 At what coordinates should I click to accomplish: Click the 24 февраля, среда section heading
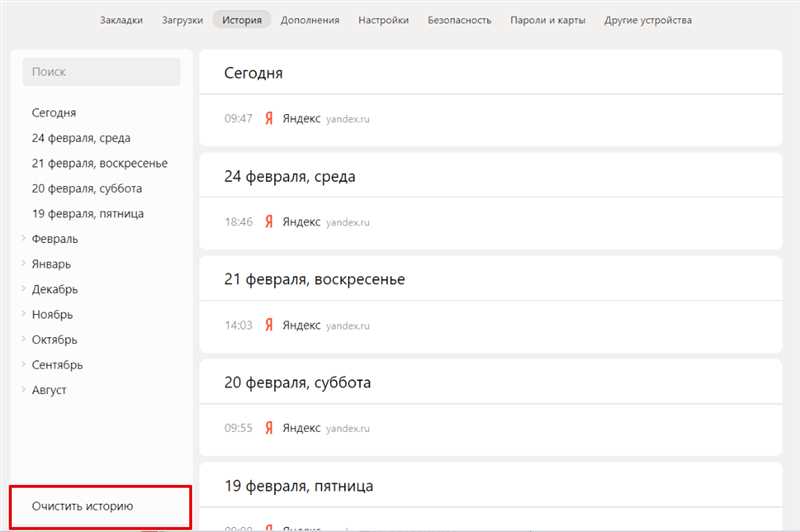click(x=289, y=177)
